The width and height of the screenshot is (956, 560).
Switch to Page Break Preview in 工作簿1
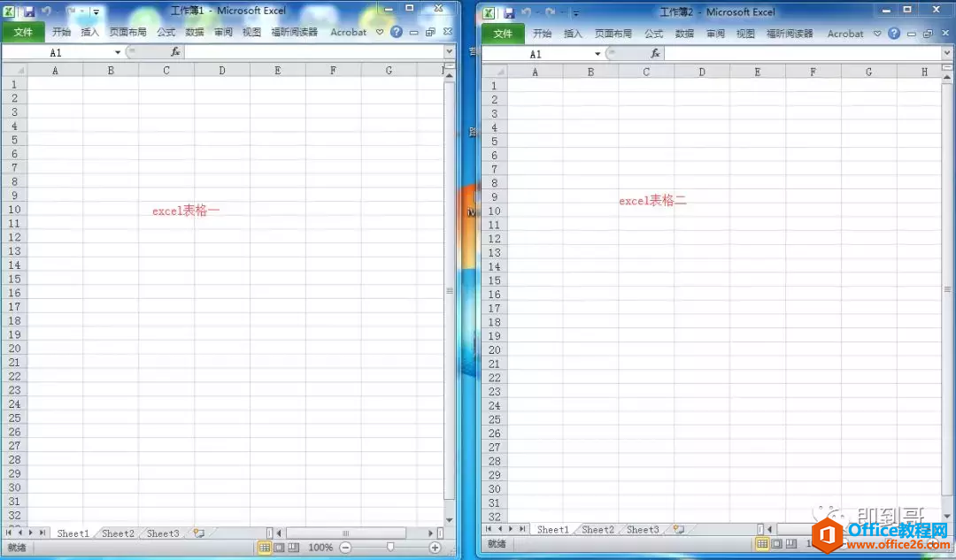pyautogui.click(x=293, y=548)
